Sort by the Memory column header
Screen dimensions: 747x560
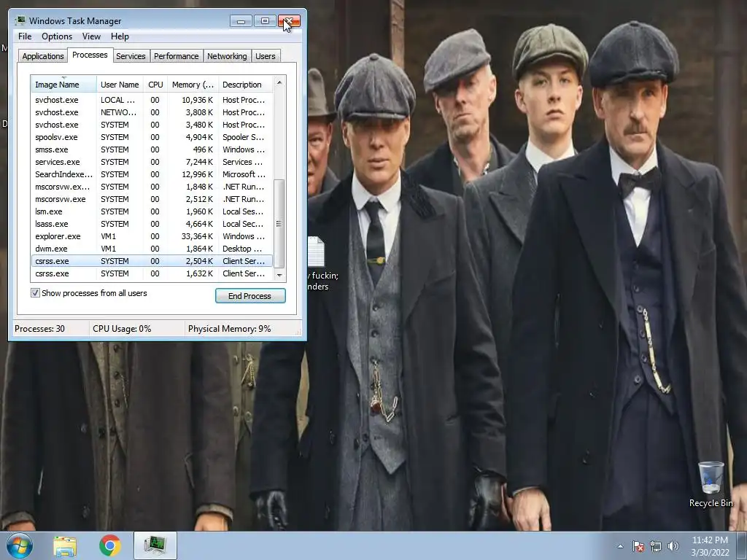pyautogui.click(x=193, y=85)
